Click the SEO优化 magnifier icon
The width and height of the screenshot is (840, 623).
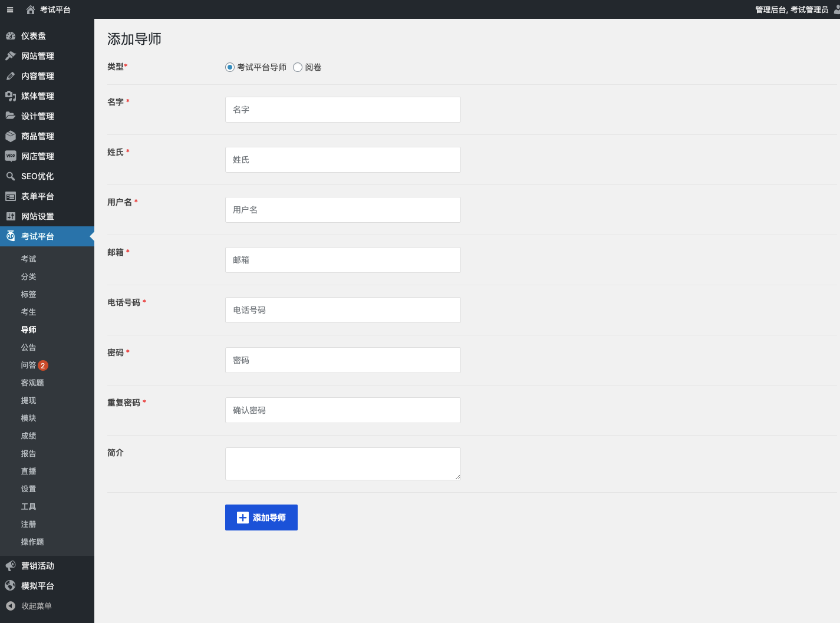tap(11, 176)
